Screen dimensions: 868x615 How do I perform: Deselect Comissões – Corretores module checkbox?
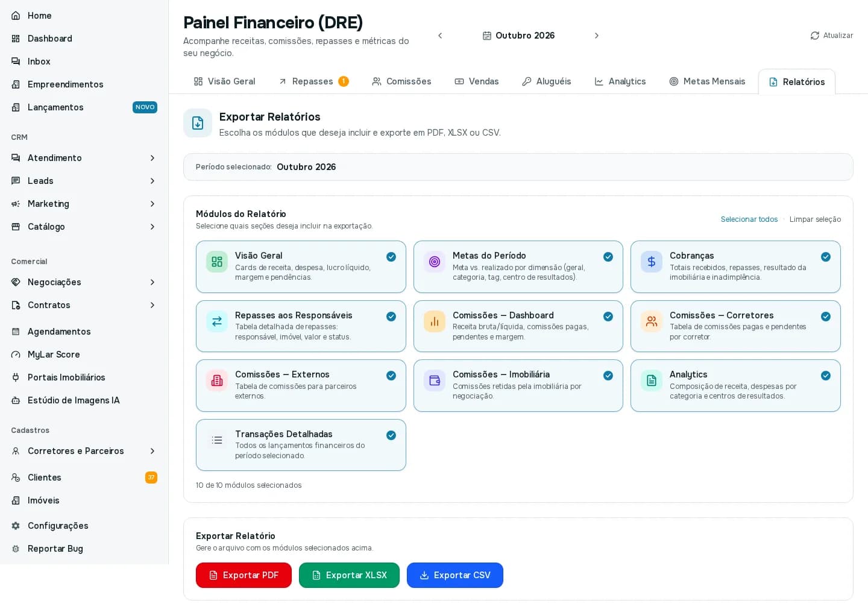pos(826,317)
